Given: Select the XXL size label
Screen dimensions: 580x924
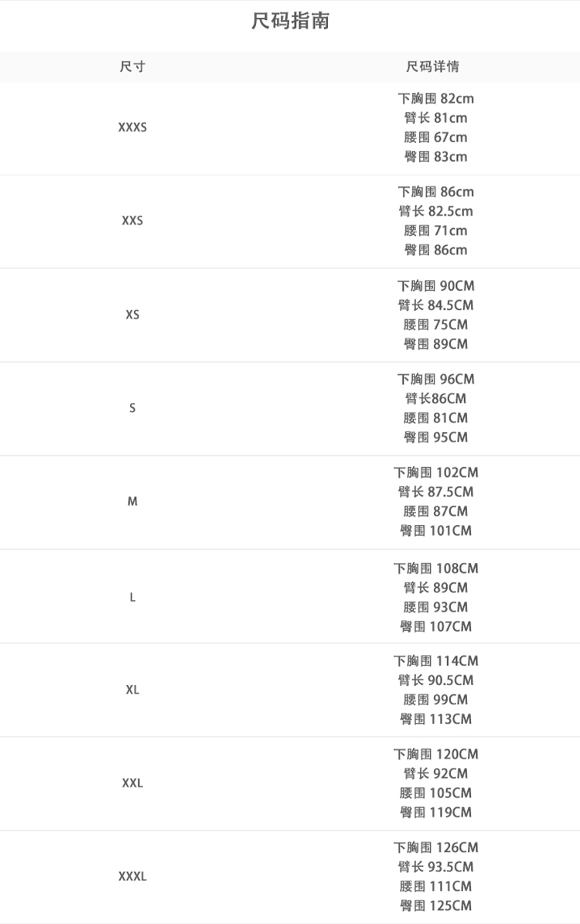Looking at the screenshot, I should (132, 783).
